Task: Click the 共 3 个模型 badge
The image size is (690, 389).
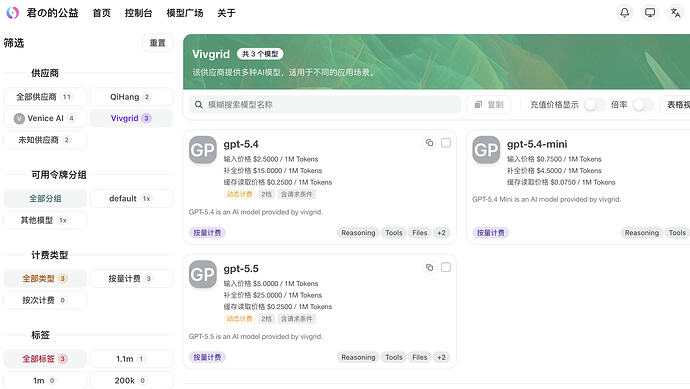Action: (260, 54)
